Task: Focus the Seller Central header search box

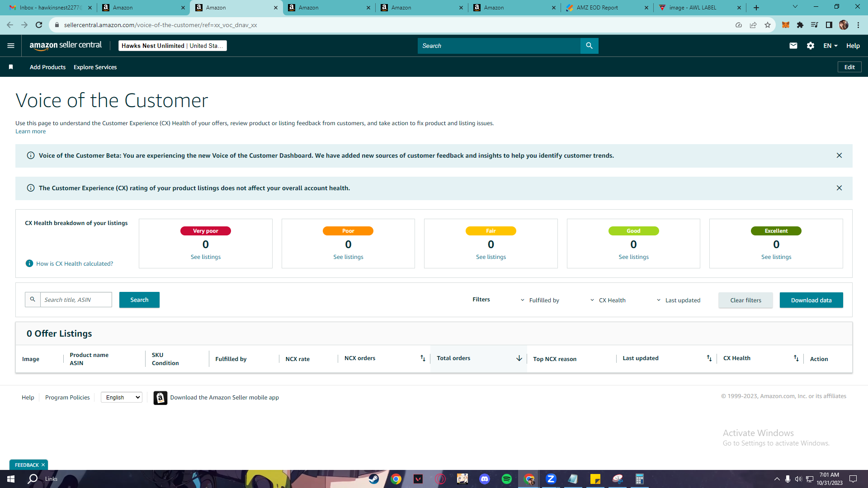Action: 499,46
